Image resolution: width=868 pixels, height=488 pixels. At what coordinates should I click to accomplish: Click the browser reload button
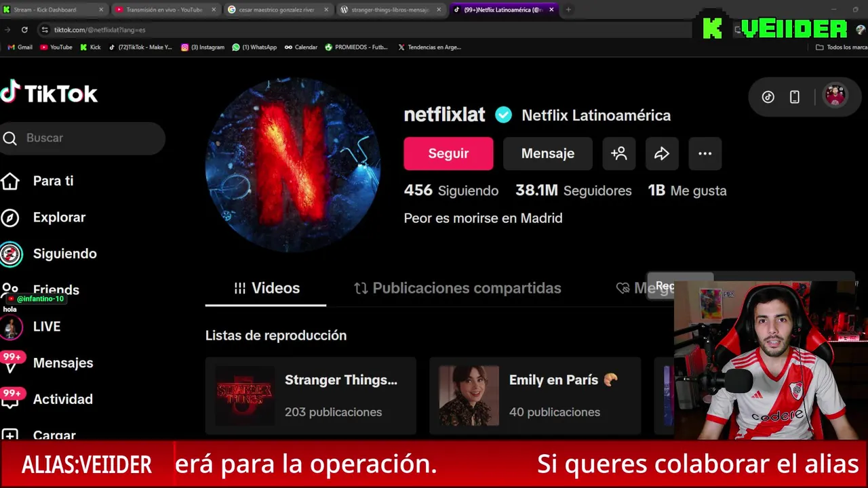[24, 30]
